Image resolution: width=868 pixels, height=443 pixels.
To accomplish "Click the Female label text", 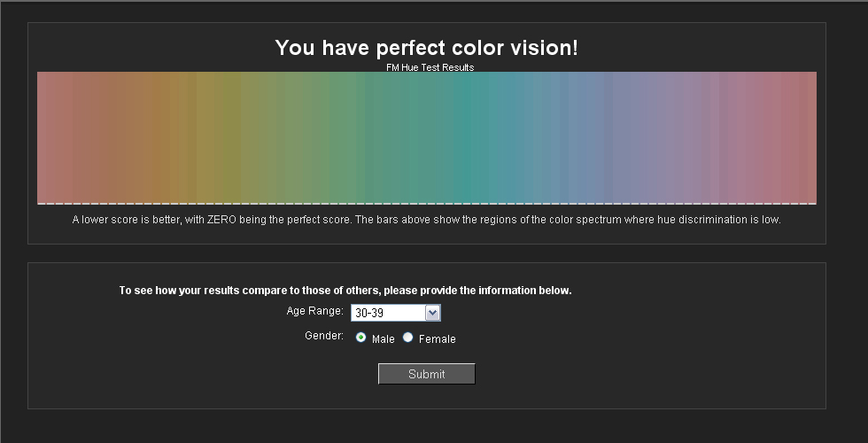I will (x=437, y=339).
